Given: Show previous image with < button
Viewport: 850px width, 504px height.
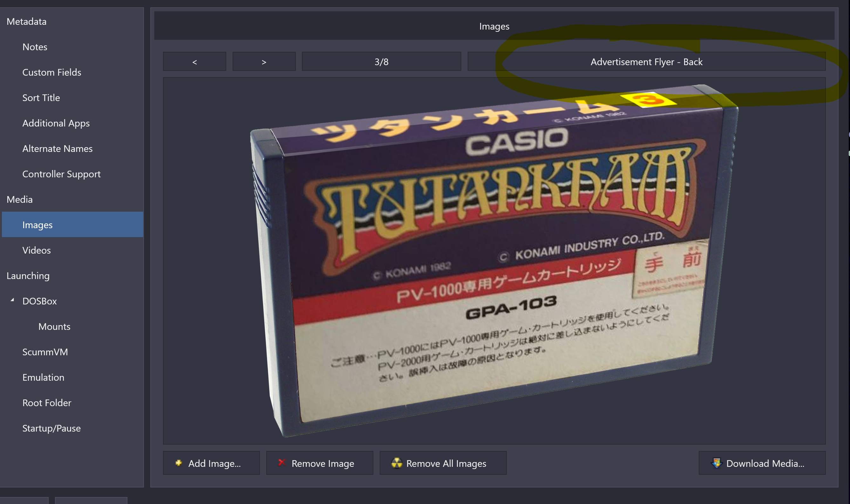Looking at the screenshot, I should tap(194, 61).
